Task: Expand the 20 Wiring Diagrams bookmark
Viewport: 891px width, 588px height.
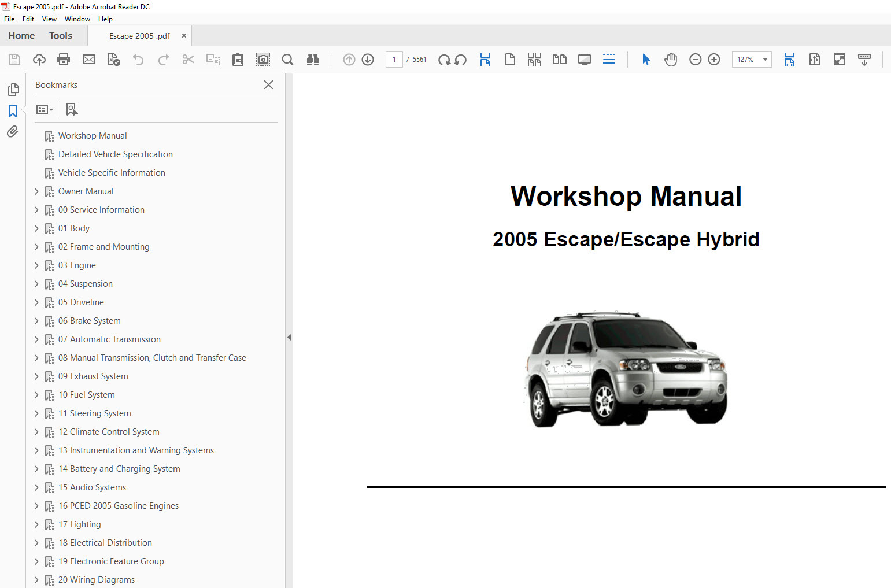Action: pos(36,580)
